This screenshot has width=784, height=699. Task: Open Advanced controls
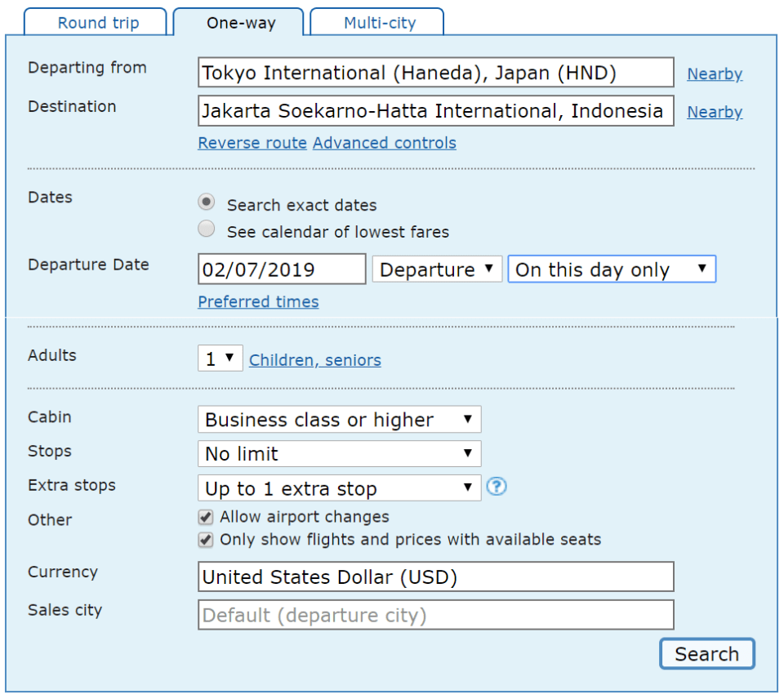pos(384,143)
